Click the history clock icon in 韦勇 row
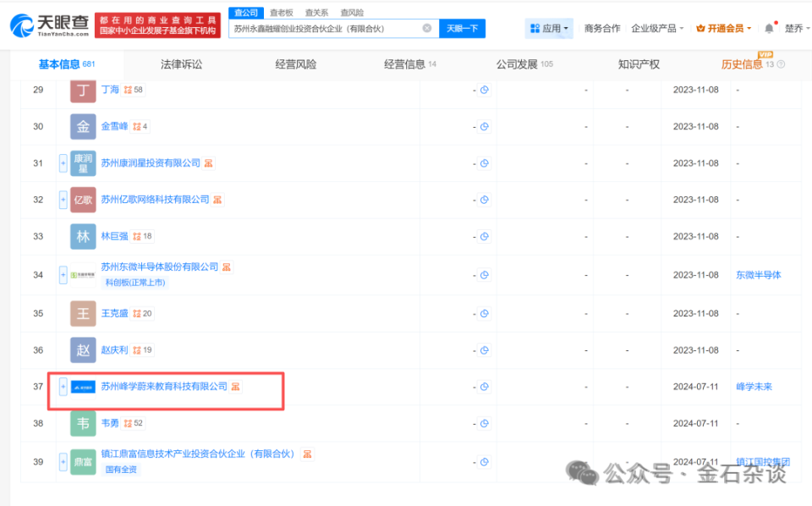 click(x=484, y=423)
